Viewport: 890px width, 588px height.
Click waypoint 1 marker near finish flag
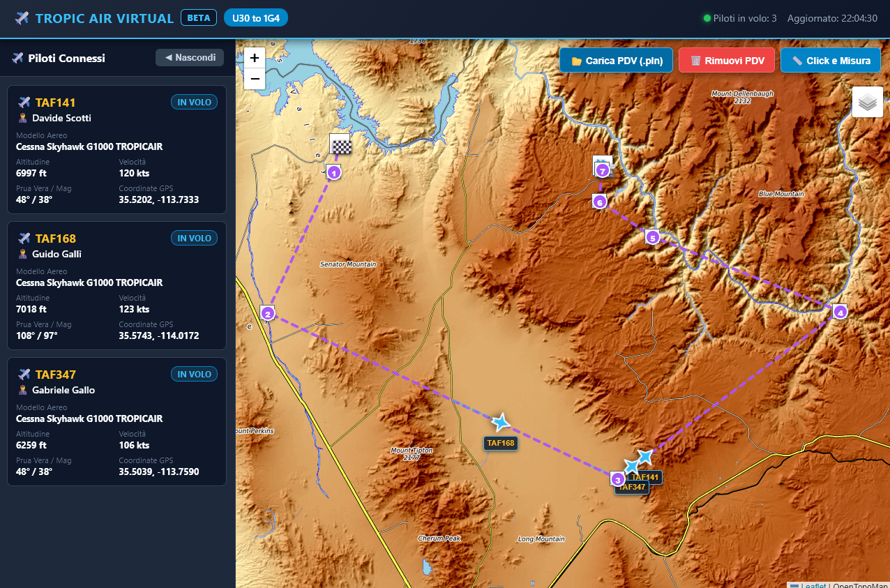(334, 172)
